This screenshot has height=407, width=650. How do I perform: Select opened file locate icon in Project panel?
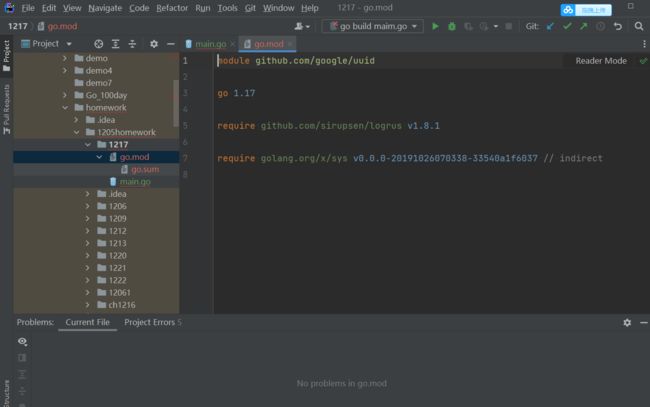98,44
